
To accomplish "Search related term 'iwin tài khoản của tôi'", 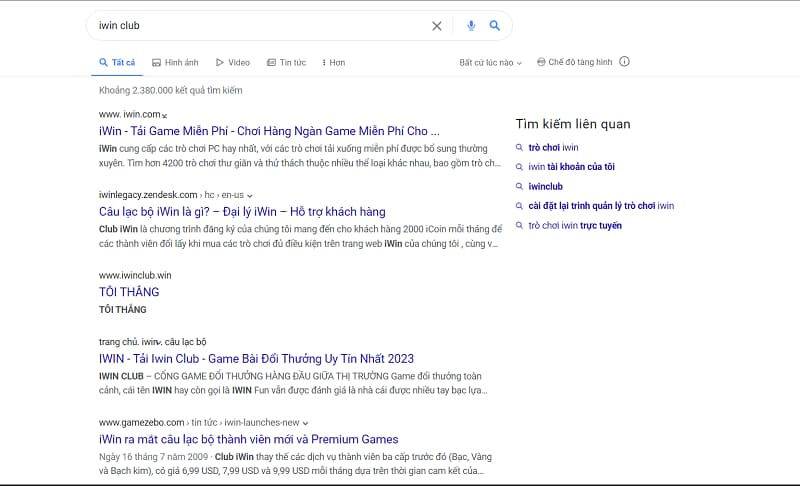I will click(x=571, y=167).
